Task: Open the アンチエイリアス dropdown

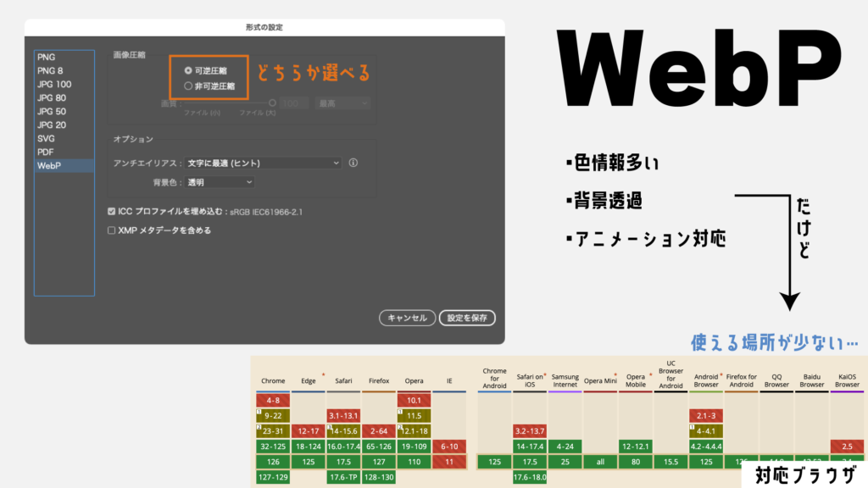Action: [x=264, y=163]
